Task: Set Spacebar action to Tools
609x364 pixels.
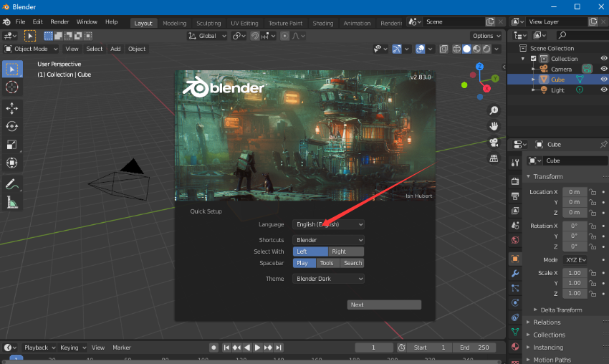Action: [327, 263]
